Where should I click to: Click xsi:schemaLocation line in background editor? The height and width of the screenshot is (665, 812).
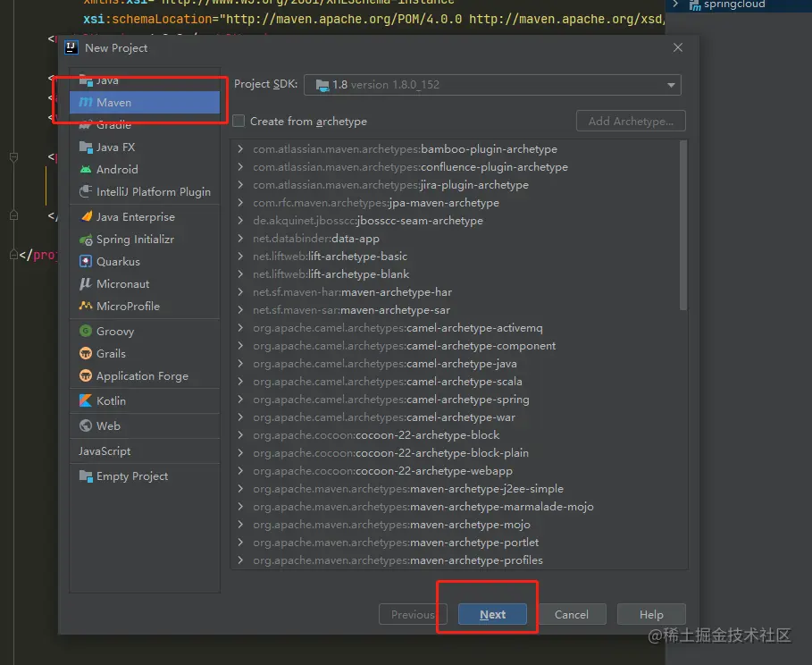373,19
